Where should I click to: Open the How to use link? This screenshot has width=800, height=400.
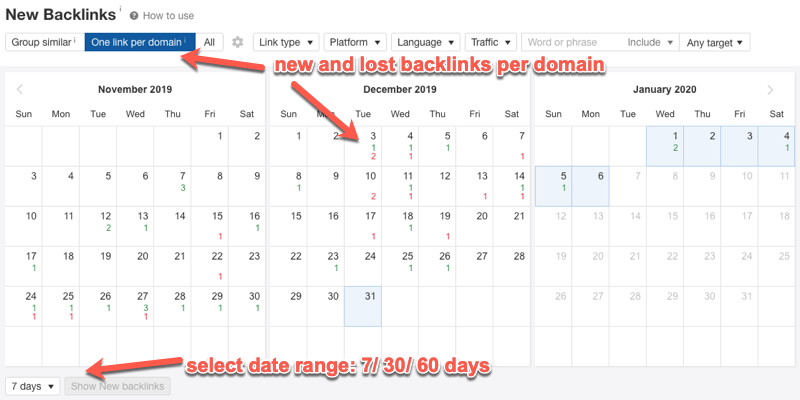click(169, 16)
